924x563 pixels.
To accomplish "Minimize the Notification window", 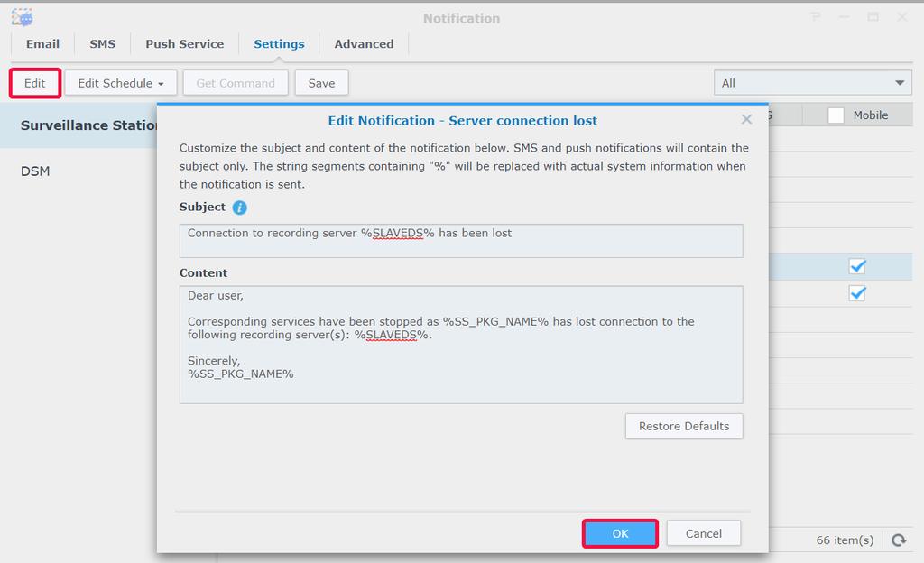I will click(x=844, y=18).
